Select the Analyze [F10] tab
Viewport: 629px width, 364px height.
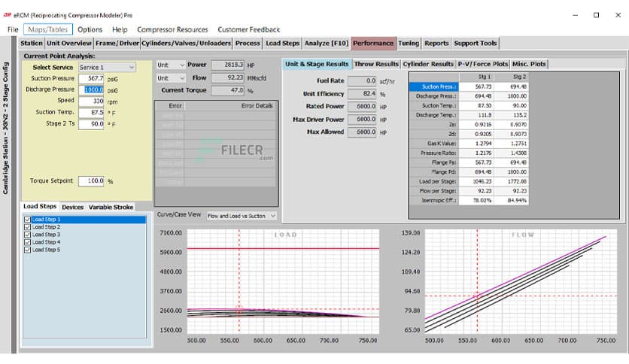326,44
